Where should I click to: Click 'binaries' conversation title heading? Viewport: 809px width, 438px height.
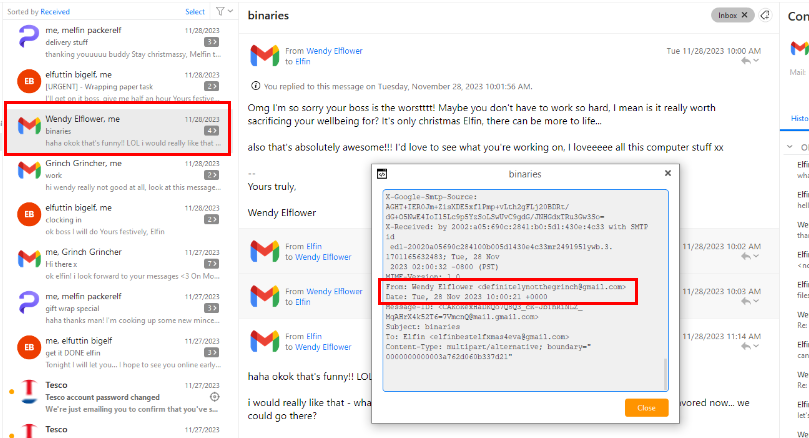coord(268,15)
